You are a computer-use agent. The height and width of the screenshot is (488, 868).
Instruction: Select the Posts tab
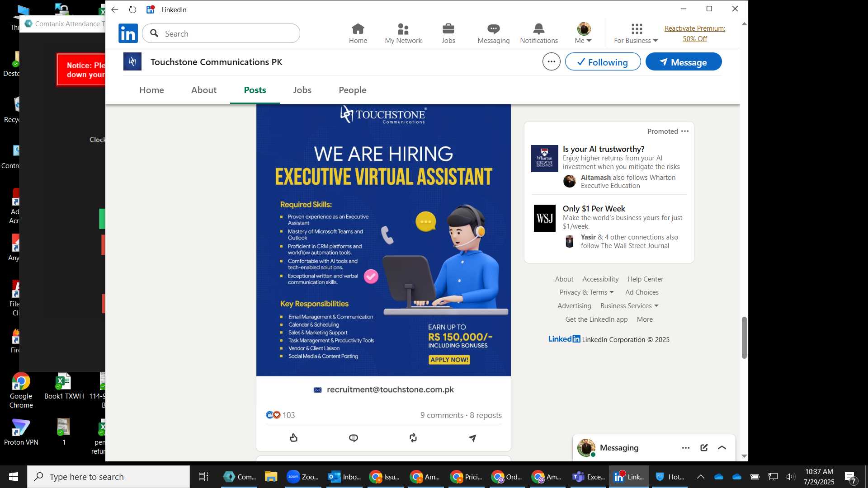(x=255, y=90)
